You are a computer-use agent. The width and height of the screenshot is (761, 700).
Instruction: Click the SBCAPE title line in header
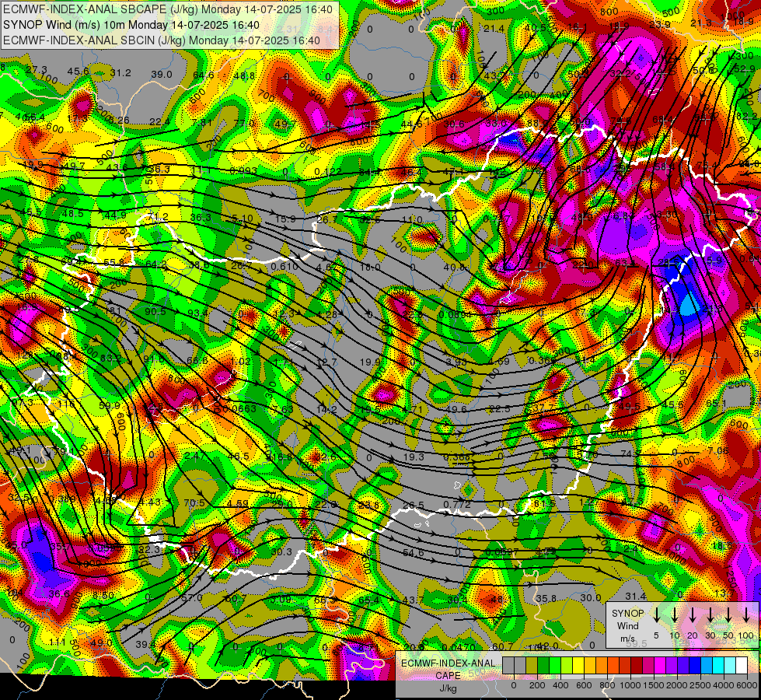(168, 9)
